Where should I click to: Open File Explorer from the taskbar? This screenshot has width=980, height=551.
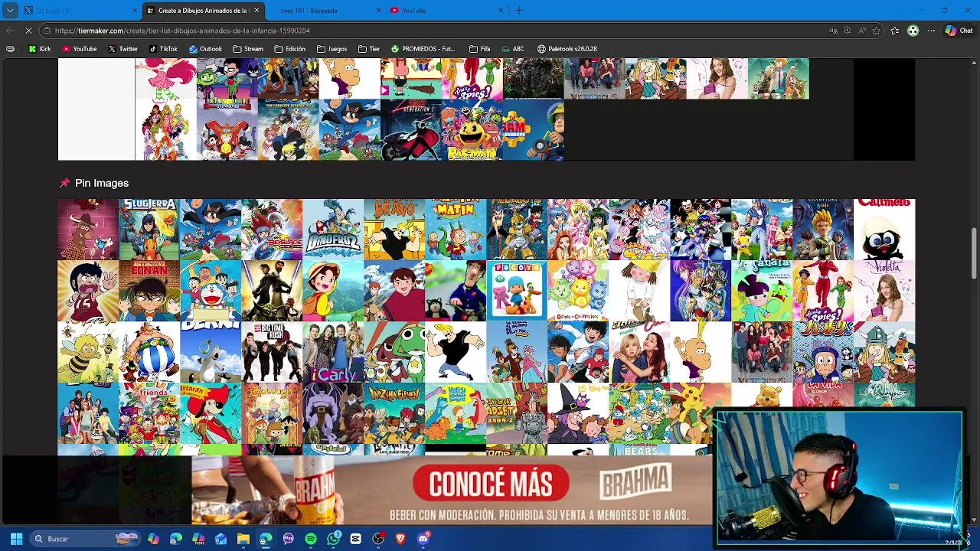click(243, 539)
